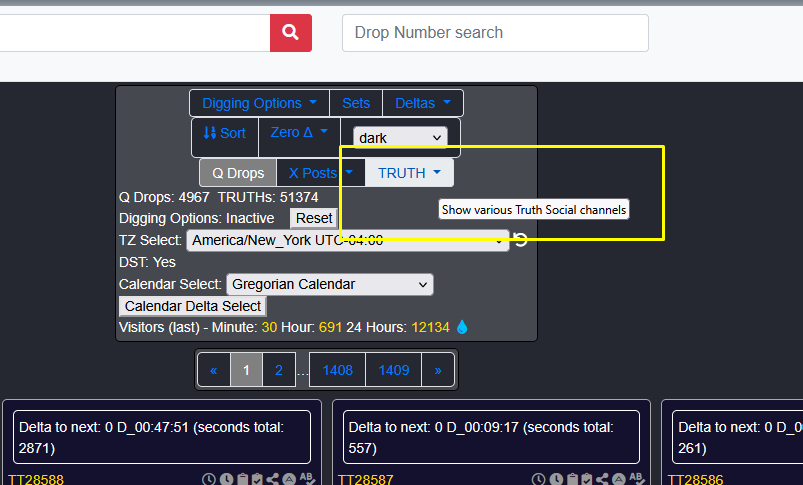The width and height of the screenshot is (803, 485).
Task: Open the TRUTH channels dropdown
Action: (409, 173)
